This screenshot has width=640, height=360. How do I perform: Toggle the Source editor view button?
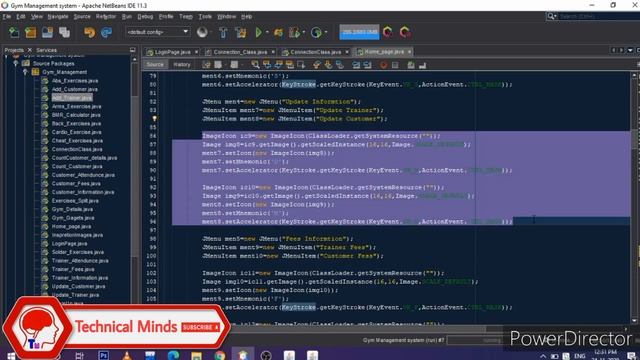point(155,64)
